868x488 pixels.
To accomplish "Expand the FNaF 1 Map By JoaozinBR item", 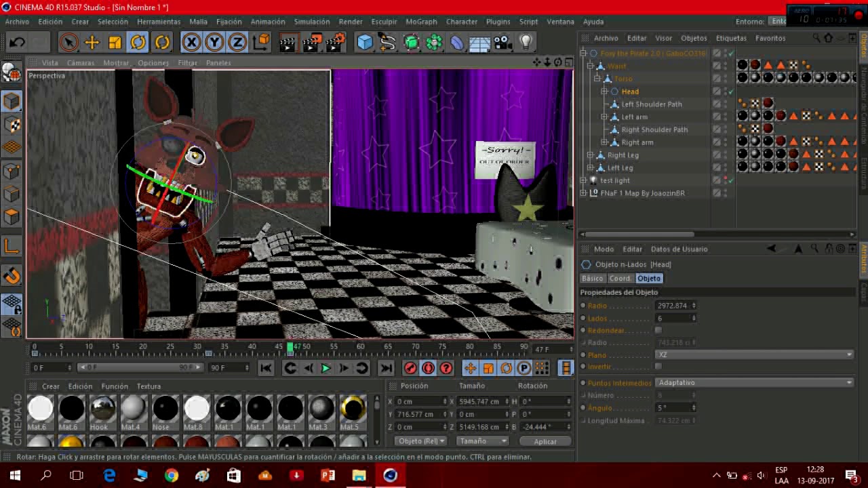I will 584,193.
